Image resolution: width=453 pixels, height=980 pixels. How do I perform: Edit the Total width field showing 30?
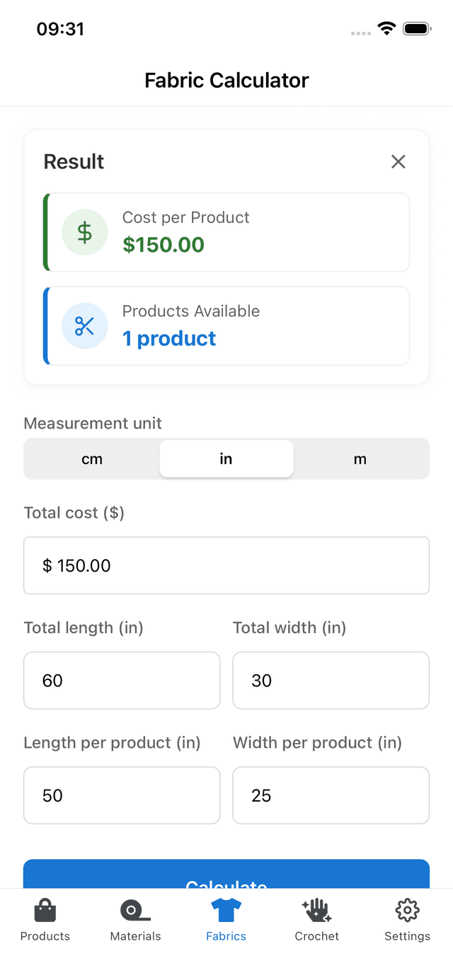click(331, 680)
